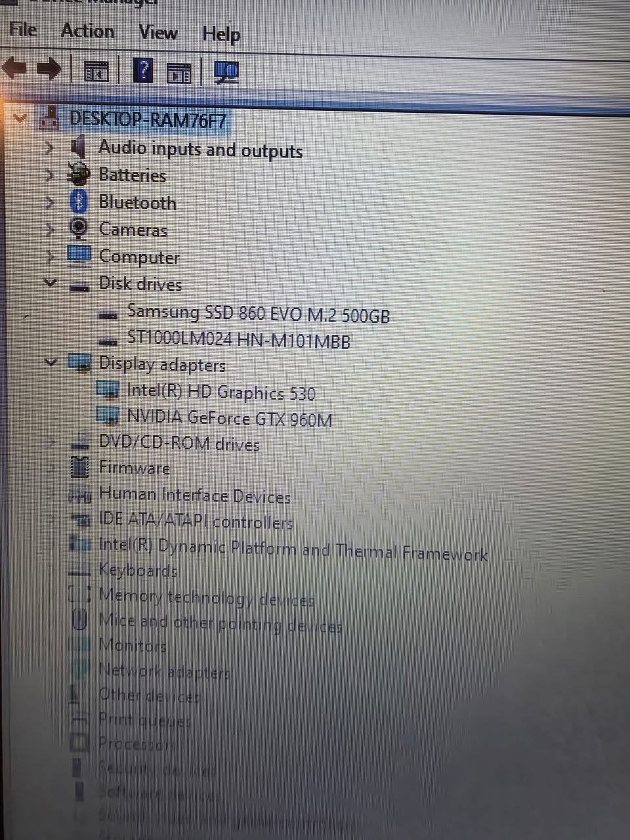
Task: Collapse the Disk drives category
Action: (x=50, y=283)
